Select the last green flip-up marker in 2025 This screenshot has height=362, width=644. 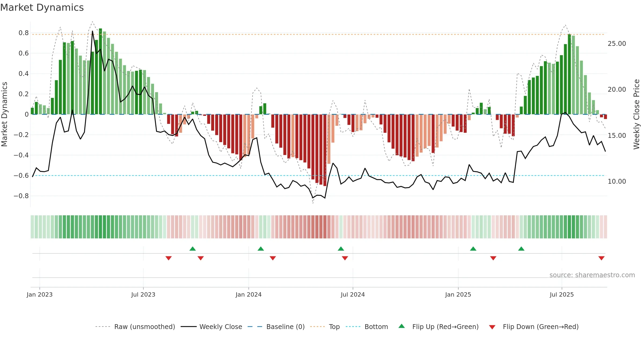pyautogui.click(x=521, y=249)
